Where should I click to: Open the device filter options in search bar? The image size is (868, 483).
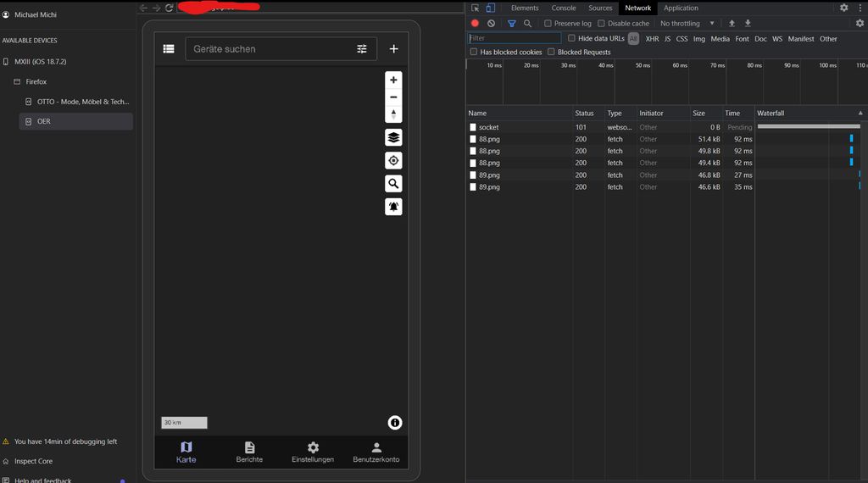pos(362,49)
